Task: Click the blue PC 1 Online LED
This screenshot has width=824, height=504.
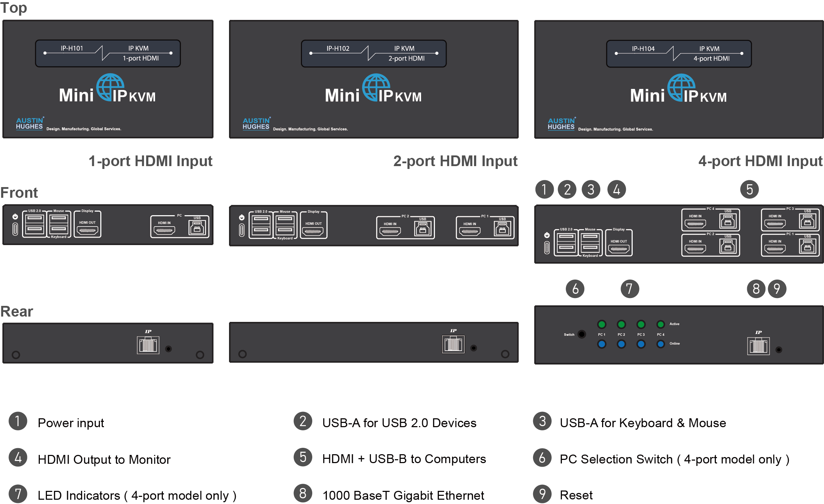Action: coord(602,344)
